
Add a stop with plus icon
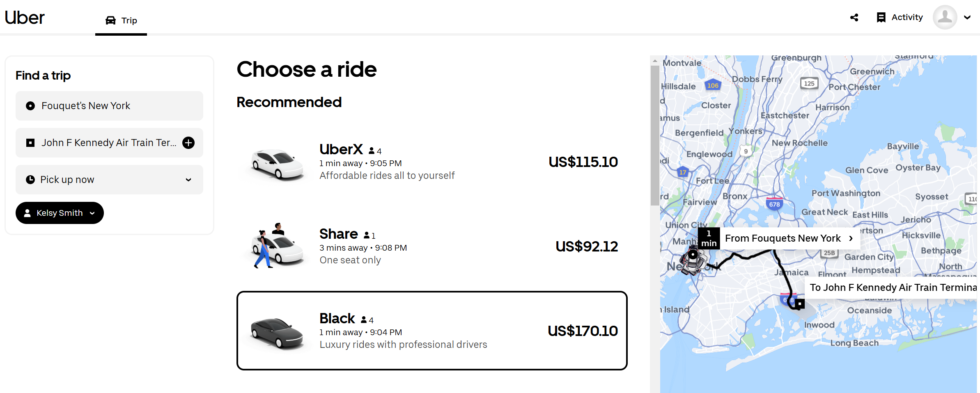188,143
